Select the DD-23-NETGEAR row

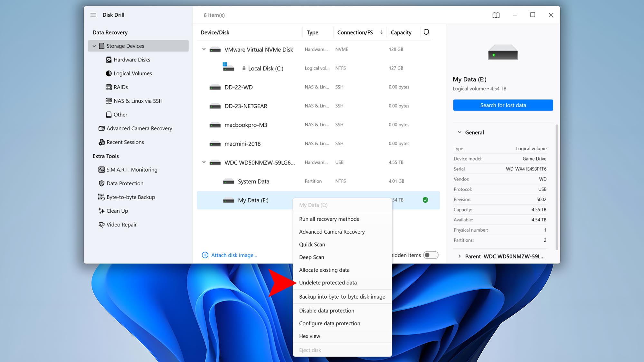pyautogui.click(x=318, y=106)
